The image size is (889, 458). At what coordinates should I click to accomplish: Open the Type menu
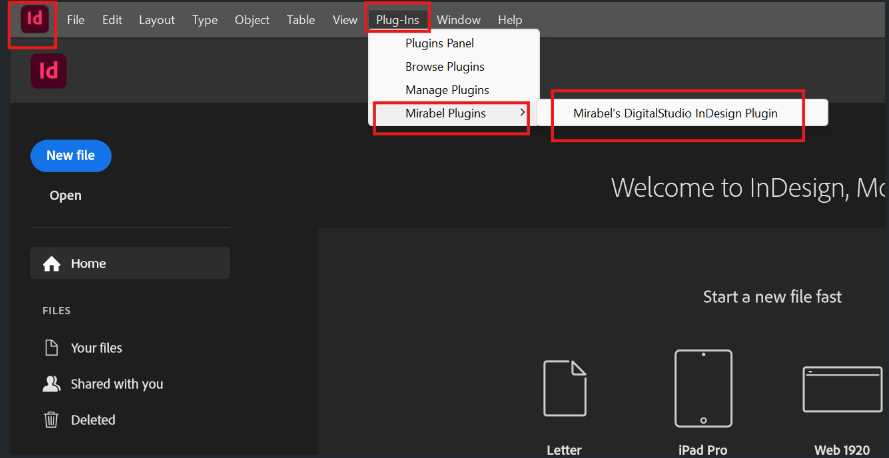pyautogui.click(x=205, y=20)
